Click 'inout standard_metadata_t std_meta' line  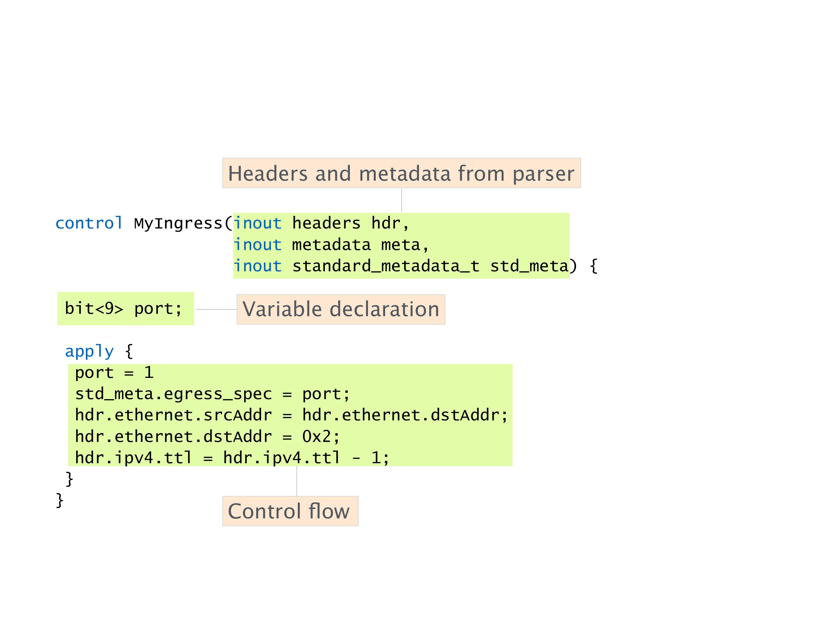(401, 266)
